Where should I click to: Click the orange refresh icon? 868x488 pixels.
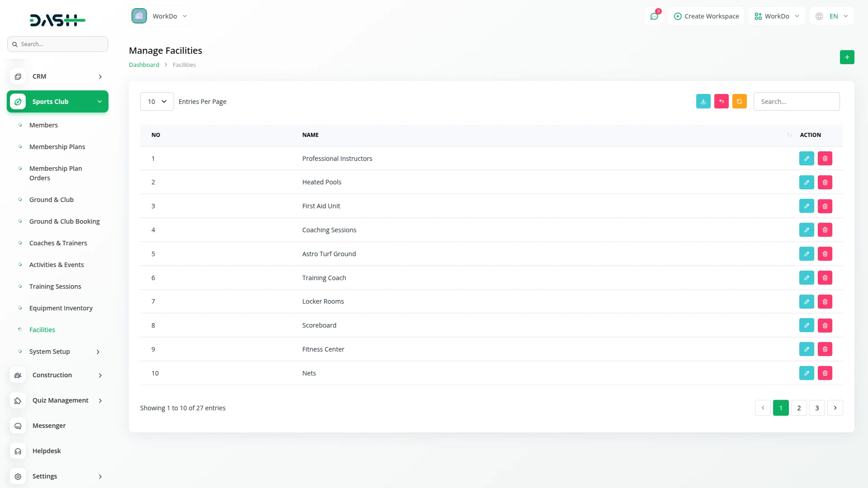(x=739, y=102)
